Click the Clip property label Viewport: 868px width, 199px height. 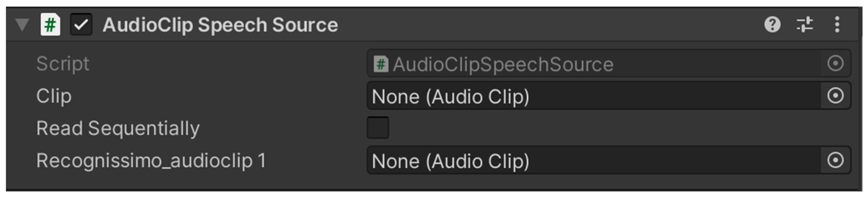coord(54,96)
